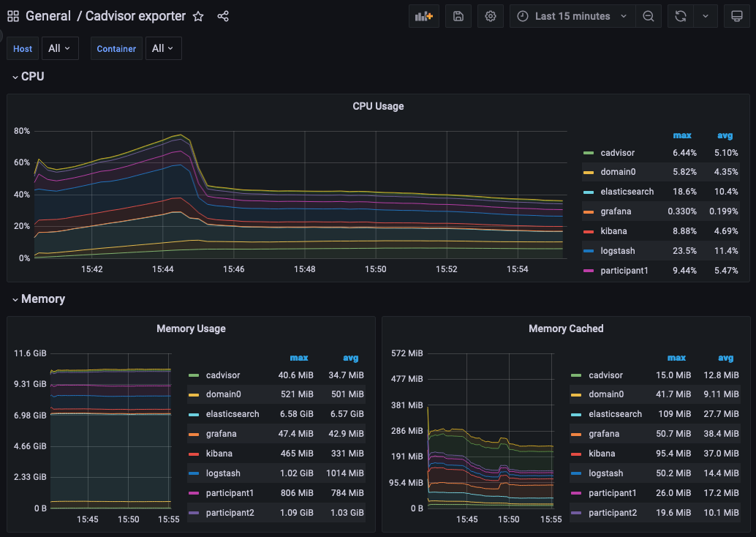The width and height of the screenshot is (756, 537).
Task: Open the dashboards browser icon
Action: coord(12,15)
